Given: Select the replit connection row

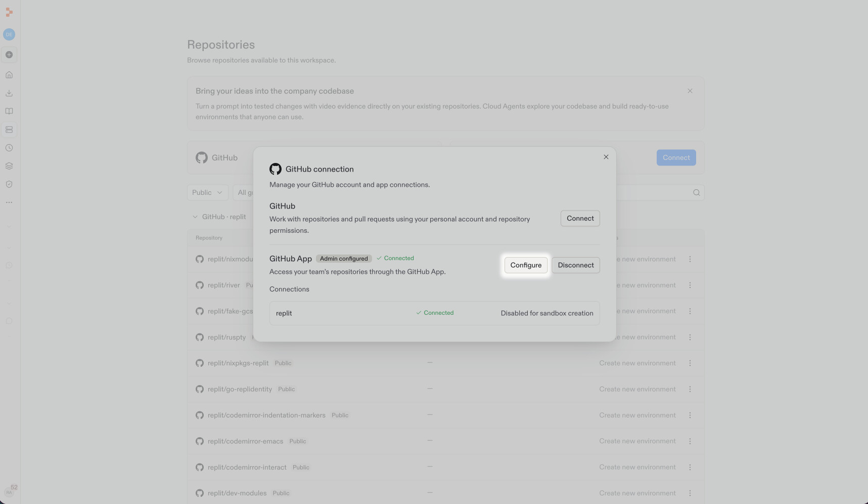Looking at the screenshot, I should point(434,313).
